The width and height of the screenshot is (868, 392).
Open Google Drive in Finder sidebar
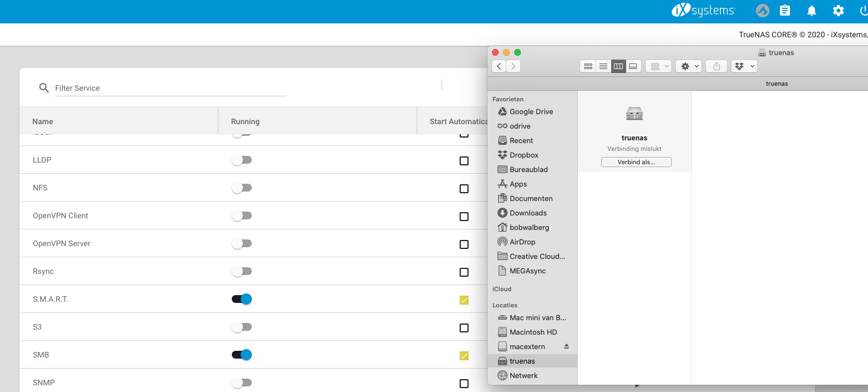[x=532, y=111]
